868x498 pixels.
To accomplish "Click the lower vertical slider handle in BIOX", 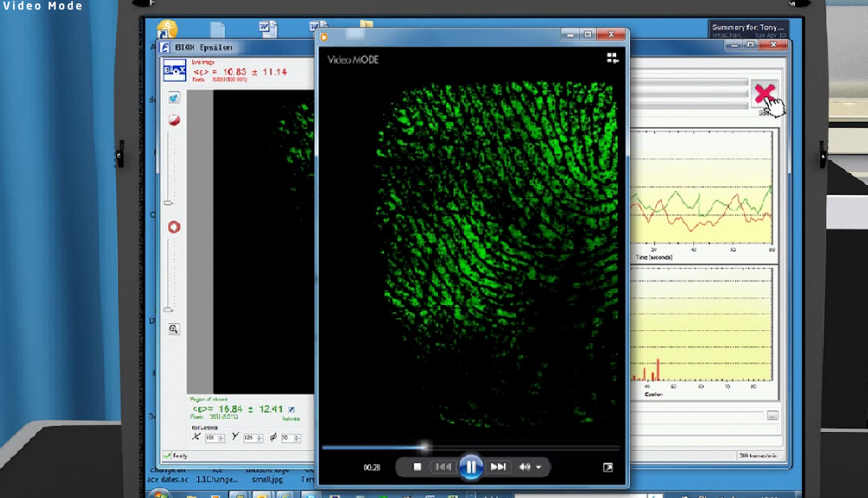I will coord(169,309).
